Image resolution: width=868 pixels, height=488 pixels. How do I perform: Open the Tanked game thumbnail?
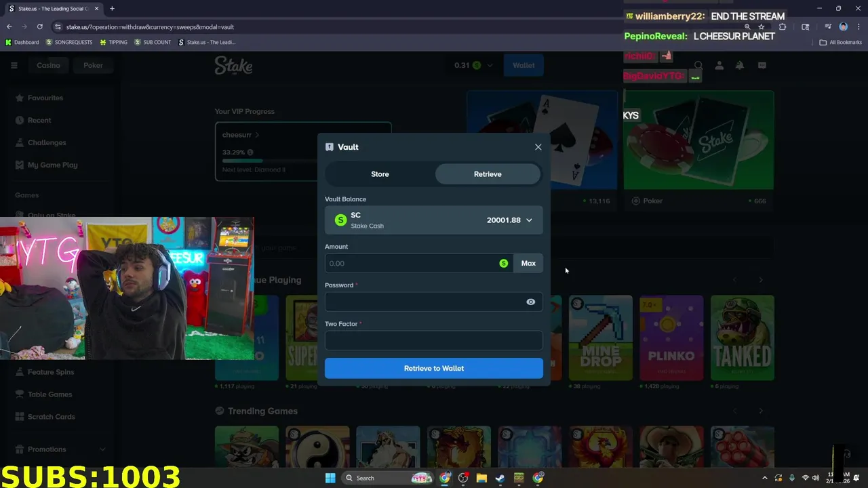742,338
